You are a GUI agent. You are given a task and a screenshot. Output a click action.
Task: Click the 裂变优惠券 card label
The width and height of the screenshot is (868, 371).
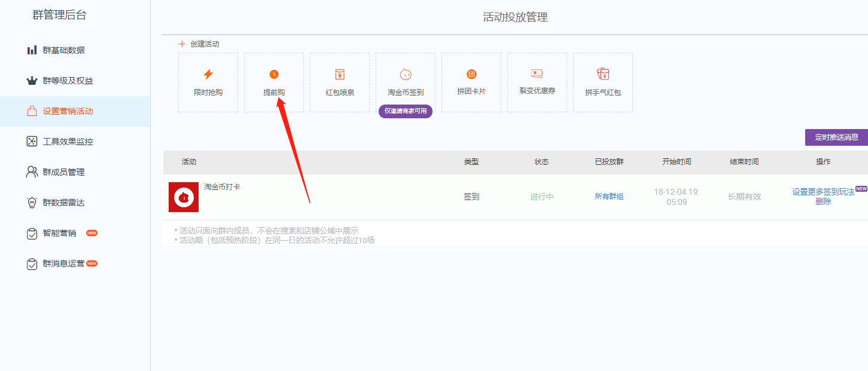(537, 91)
